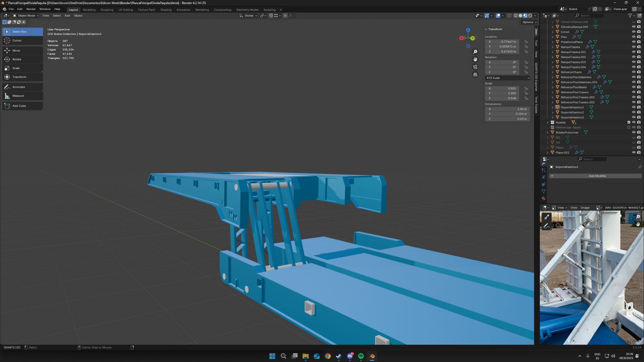
Task: Select the Rotate tool
Action: 17,59
